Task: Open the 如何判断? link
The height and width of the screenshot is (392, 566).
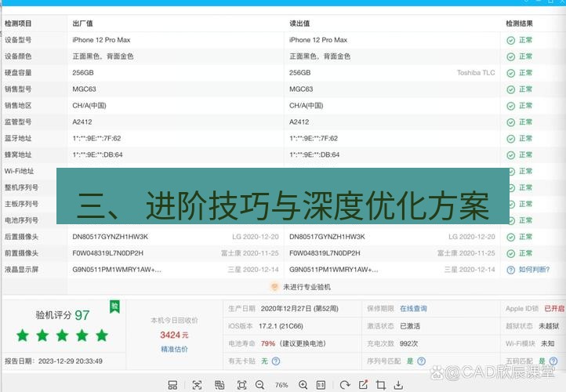Action: click(534, 270)
